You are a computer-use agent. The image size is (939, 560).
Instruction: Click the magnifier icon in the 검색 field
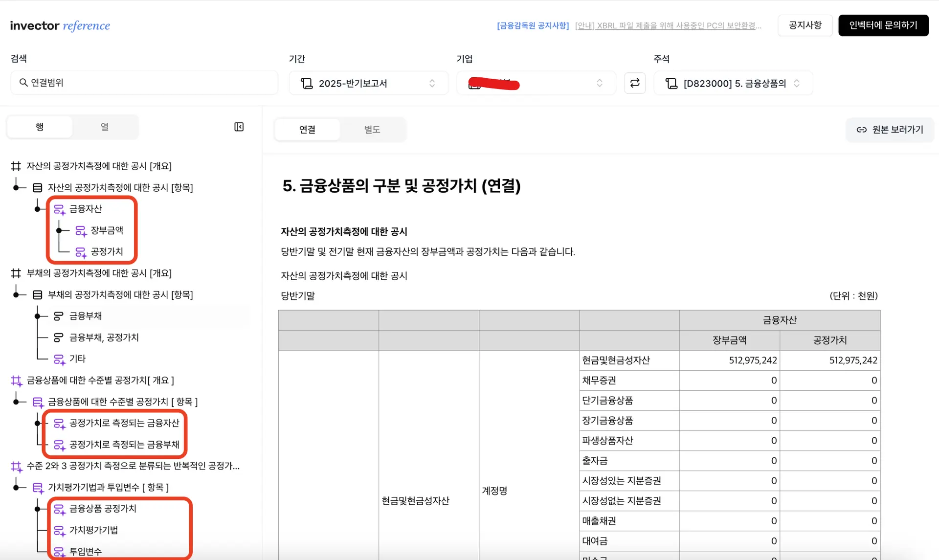(23, 83)
